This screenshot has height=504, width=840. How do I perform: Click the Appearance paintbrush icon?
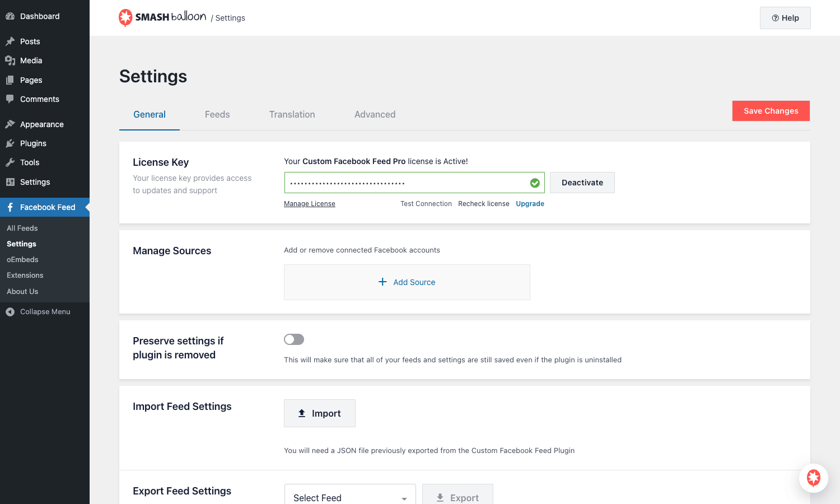click(10, 124)
